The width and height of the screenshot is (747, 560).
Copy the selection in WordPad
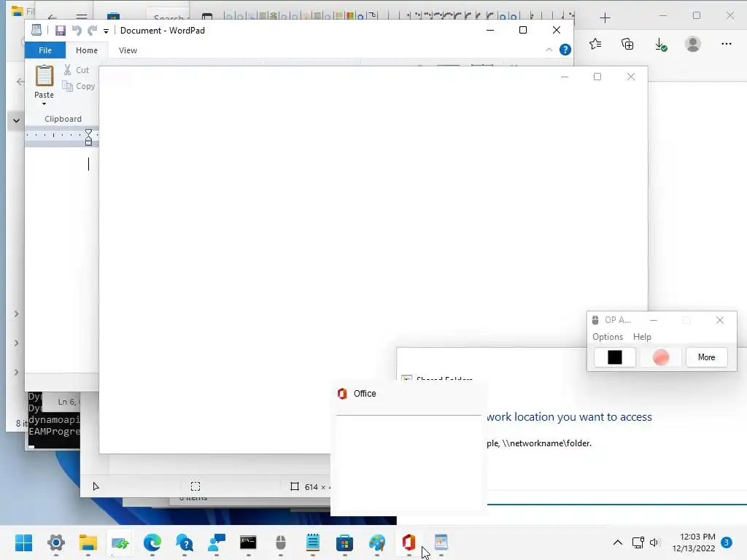coord(79,86)
